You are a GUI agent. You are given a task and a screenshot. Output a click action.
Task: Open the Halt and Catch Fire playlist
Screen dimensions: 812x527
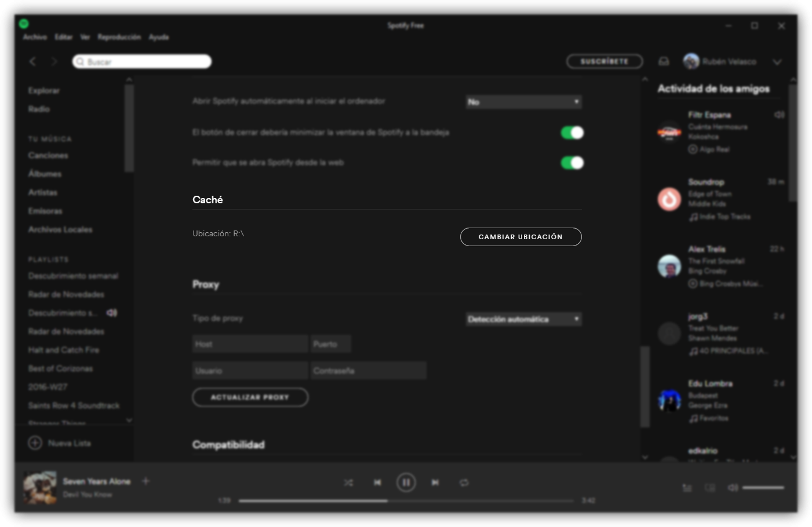[64, 350]
